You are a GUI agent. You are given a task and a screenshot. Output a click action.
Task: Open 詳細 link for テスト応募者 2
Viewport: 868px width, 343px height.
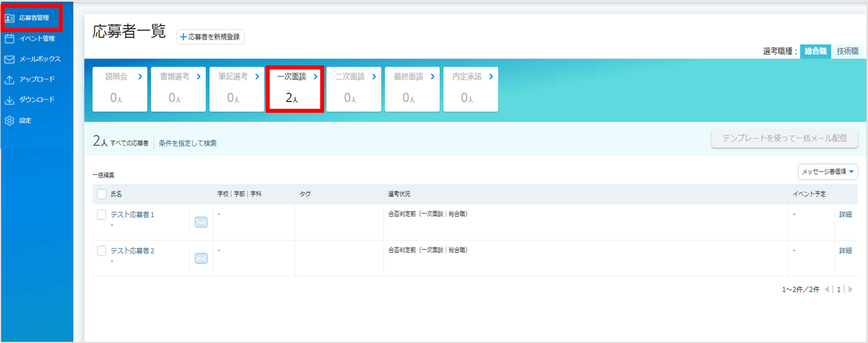click(845, 251)
